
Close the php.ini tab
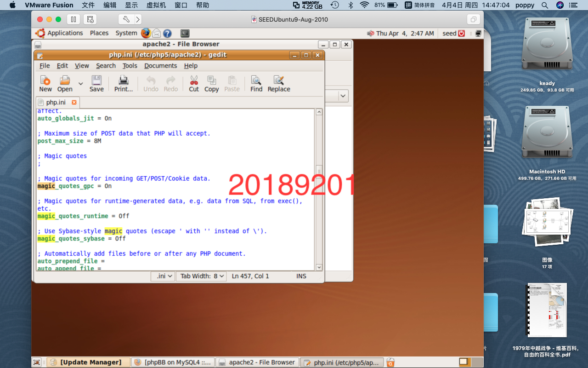coord(74,102)
